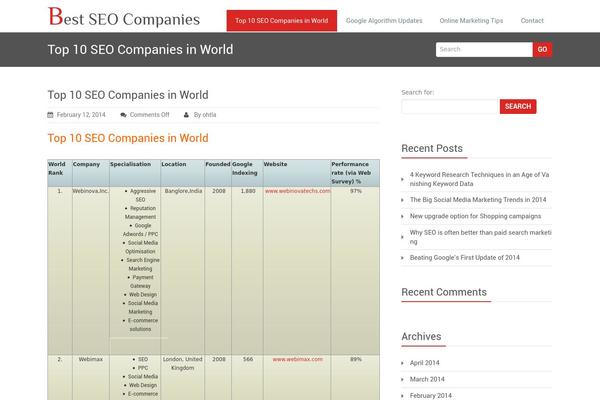
Task: Click the calendar icon beside February 12, 2014
Action: click(50, 115)
